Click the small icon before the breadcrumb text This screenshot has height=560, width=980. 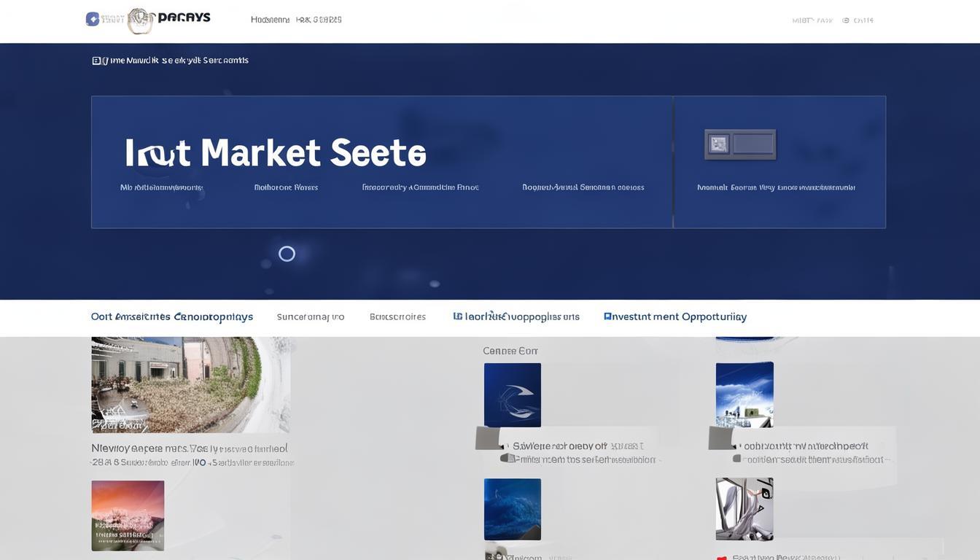tap(96, 61)
